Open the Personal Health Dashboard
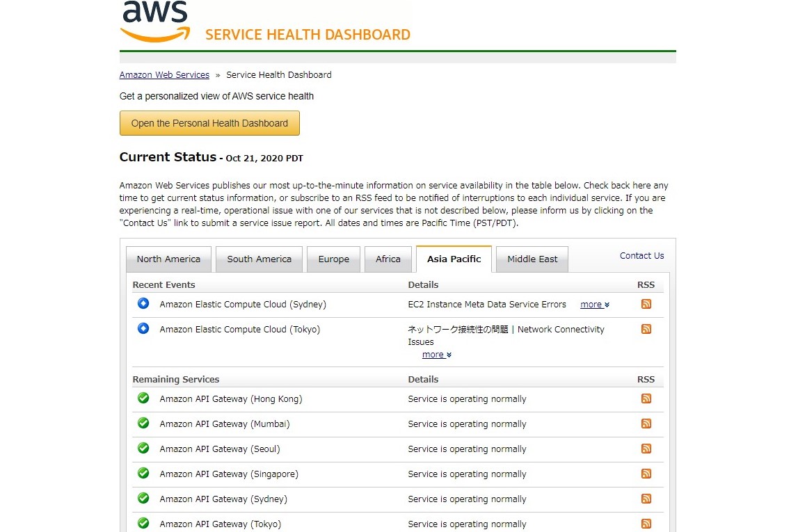Viewport: 798px width, 532px height. coord(209,123)
